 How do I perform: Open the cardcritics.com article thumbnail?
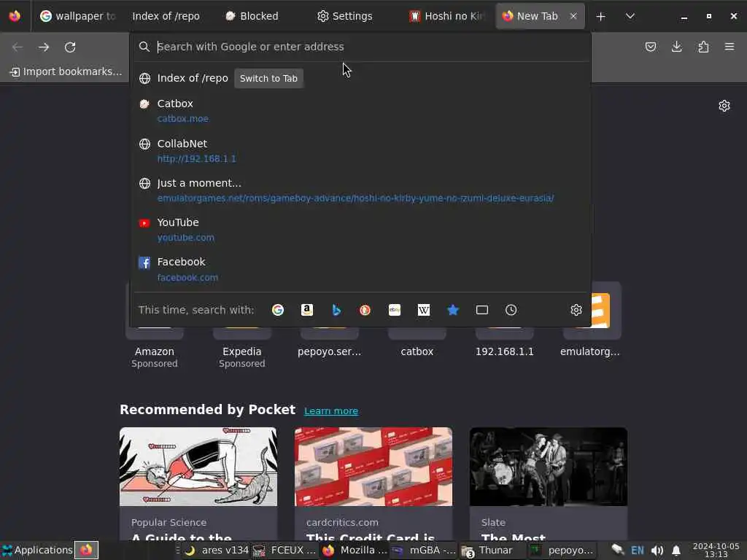(x=373, y=467)
